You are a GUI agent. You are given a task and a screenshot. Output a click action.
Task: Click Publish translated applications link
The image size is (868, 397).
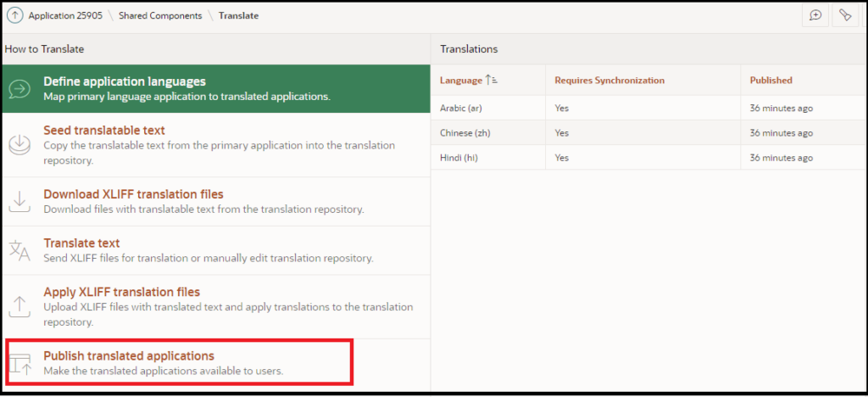129,356
